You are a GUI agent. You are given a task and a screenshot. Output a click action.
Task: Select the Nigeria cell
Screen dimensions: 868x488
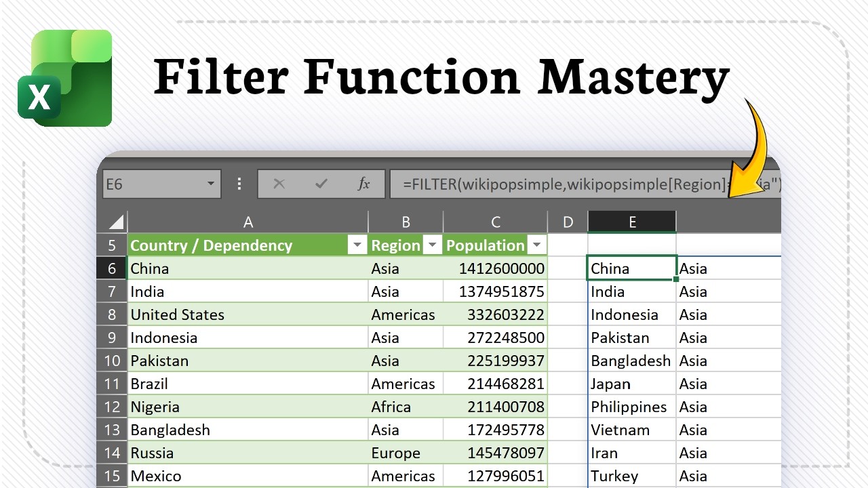pyautogui.click(x=248, y=407)
